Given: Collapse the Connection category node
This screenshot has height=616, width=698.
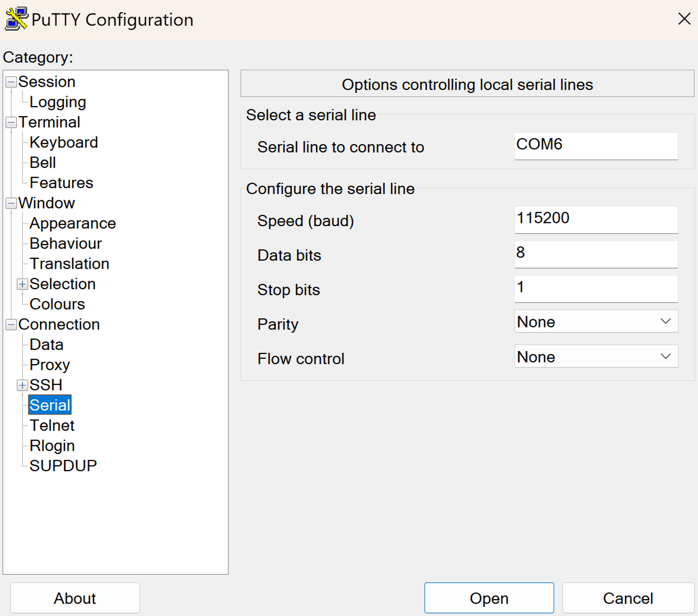Looking at the screenshot, I should (x=11, y=325).
